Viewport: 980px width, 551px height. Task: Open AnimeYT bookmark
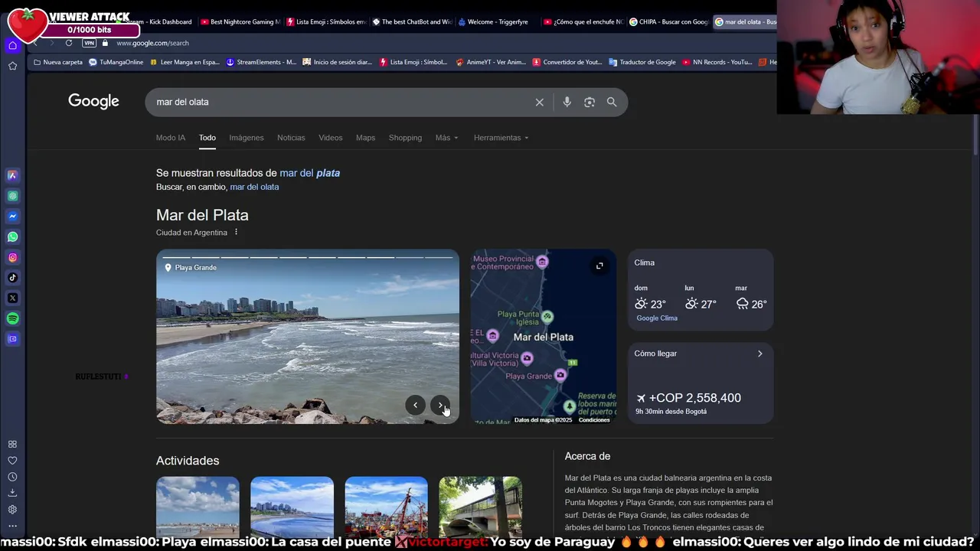[x=491, y=62]
